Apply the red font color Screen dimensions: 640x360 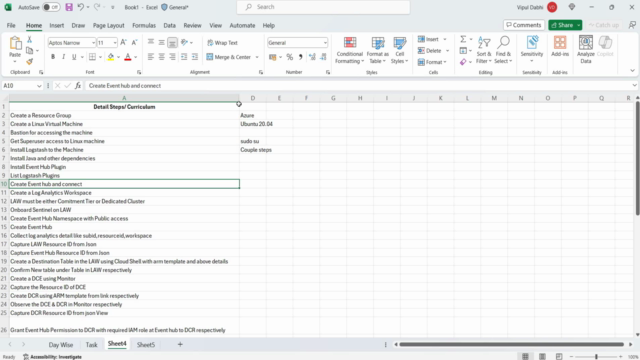point(128,57)
